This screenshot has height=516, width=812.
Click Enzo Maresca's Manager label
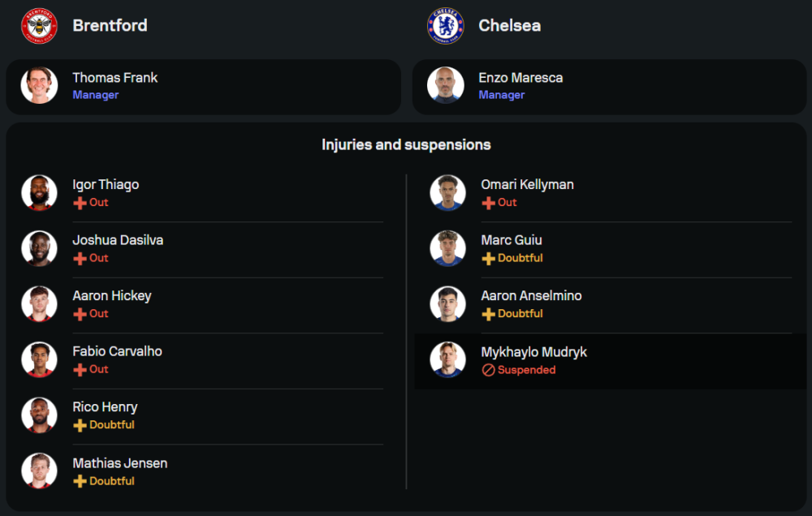[501, 95]
